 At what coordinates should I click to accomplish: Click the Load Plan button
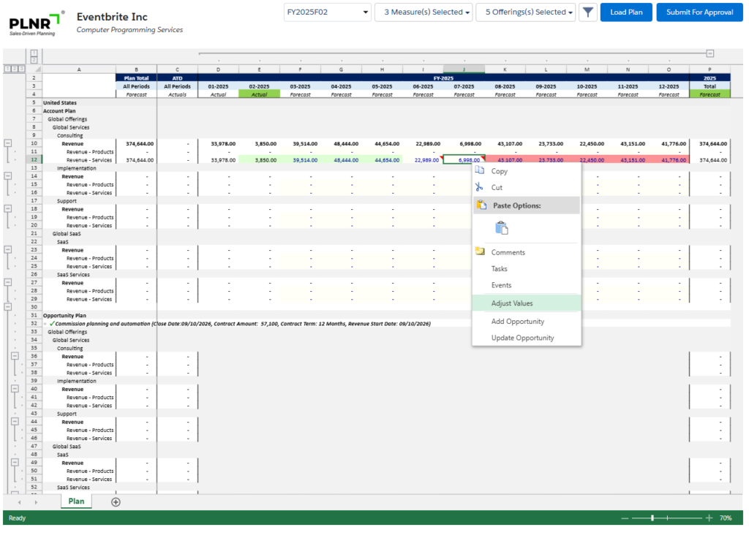pyautogui.click(x=626, y=12)
